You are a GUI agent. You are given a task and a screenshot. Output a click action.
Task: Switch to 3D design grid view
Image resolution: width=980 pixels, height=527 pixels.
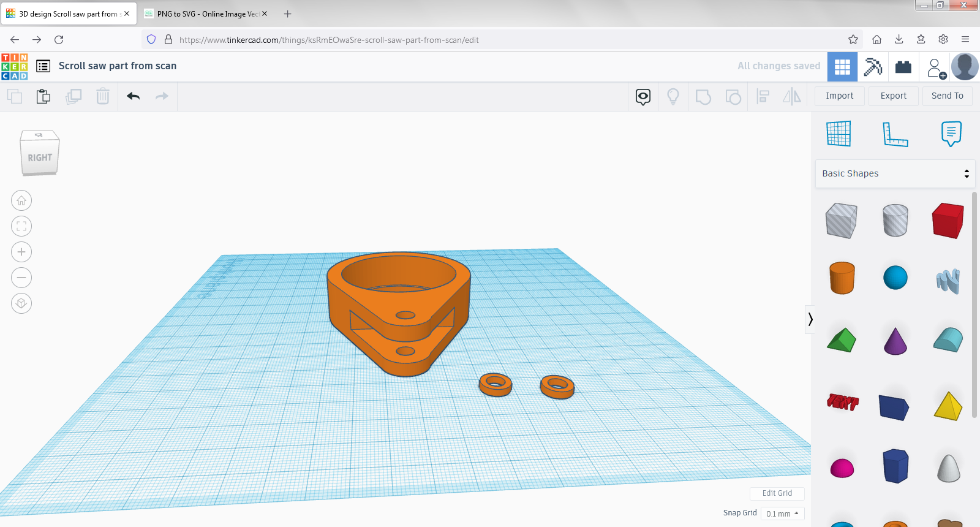click(842, 67)
